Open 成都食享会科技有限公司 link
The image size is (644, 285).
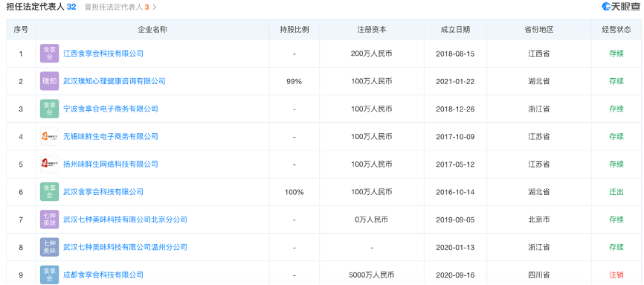(103, 275)
